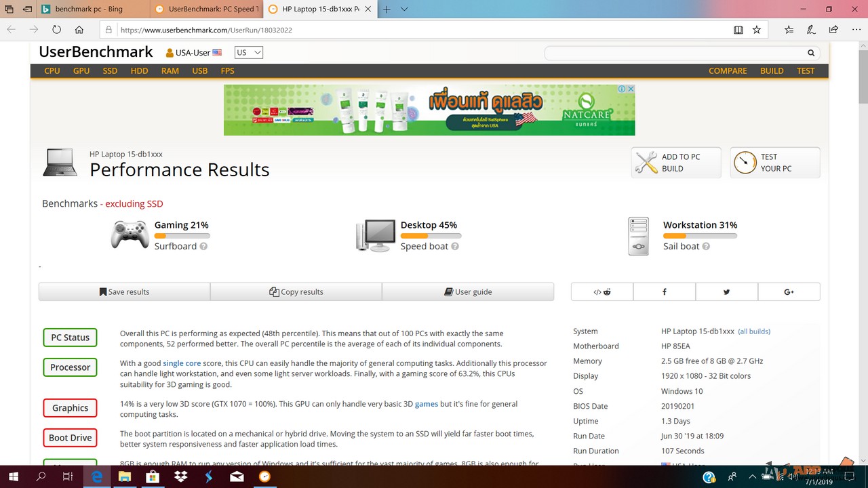The image size is (868, 488).
Task: Follow the games link in Graphics text
Action: [427, 404]
